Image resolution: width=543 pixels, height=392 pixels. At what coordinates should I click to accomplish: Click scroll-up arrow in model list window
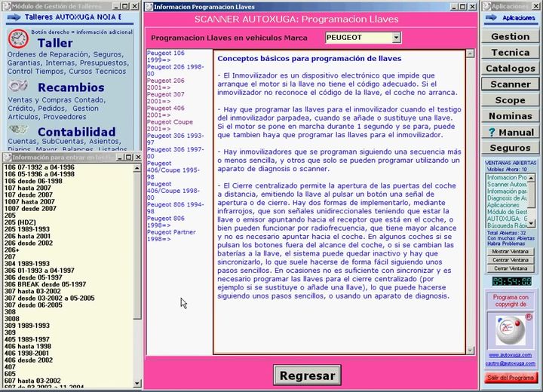137,168
